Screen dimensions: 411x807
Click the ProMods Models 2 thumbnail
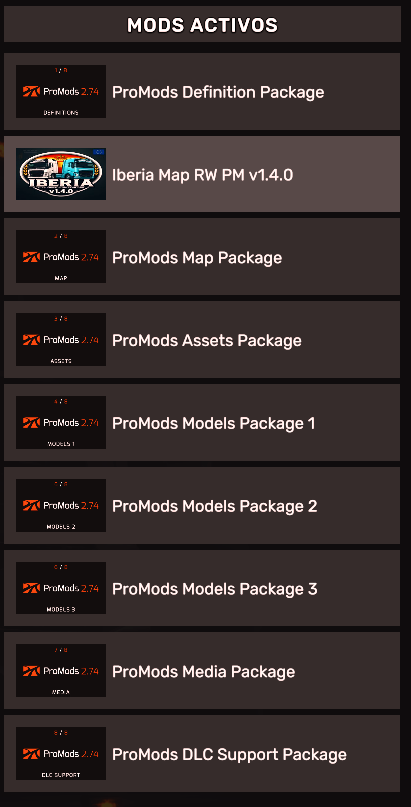point(61,505)
